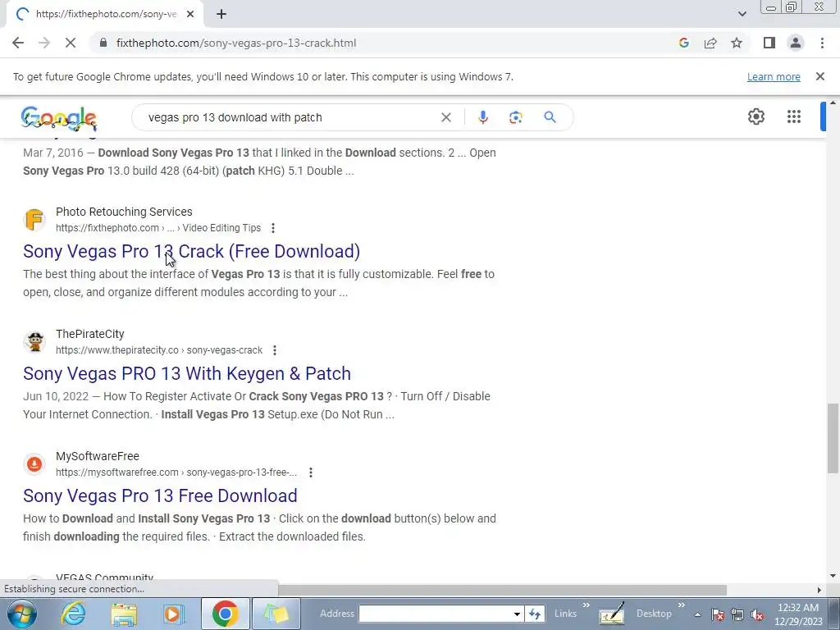
Task: Open the Google apps grid
Action: 794,116
